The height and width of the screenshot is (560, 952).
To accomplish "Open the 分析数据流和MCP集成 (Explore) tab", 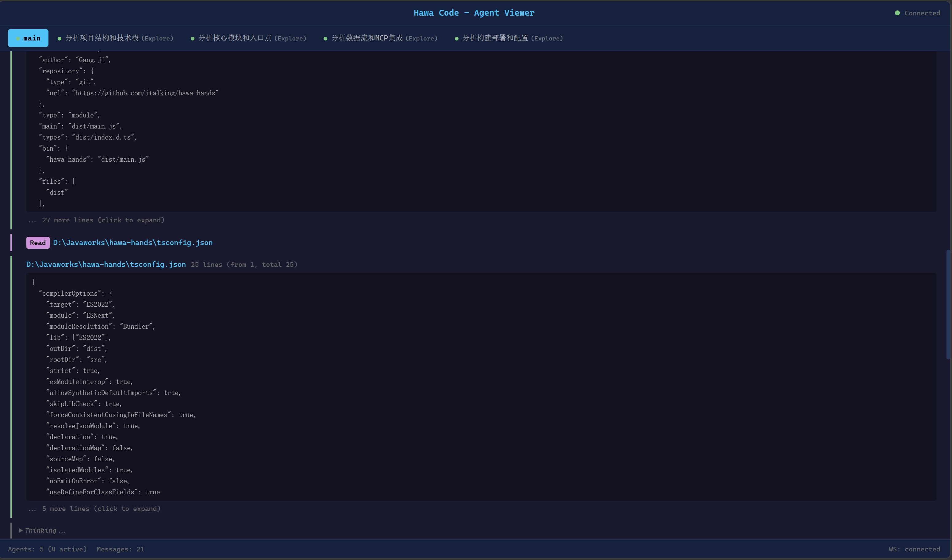I will tap(380, 38).
